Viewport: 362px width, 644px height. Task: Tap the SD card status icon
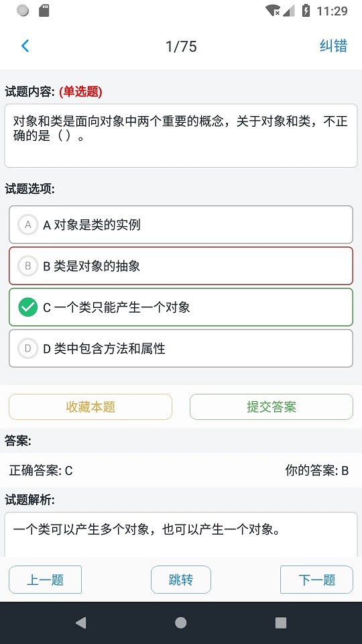44,10
